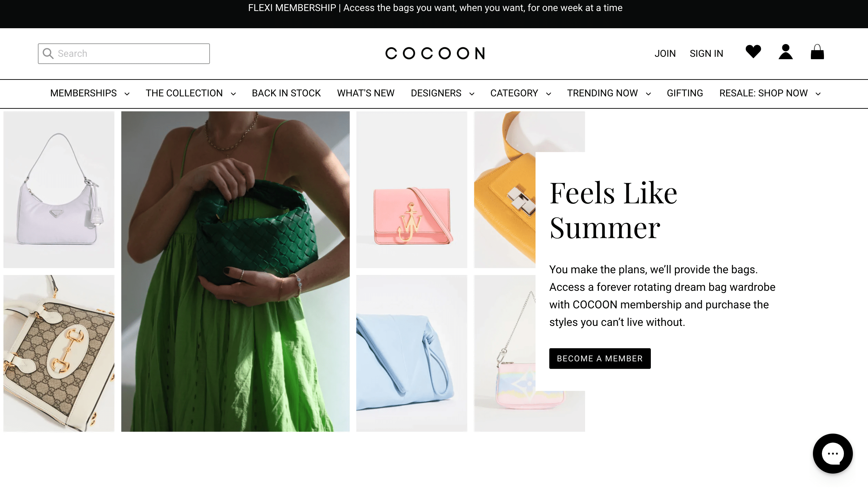The height and width of the screenshot is (488, 868).
Task: Click the Sign In link
Action: (706, 53)
